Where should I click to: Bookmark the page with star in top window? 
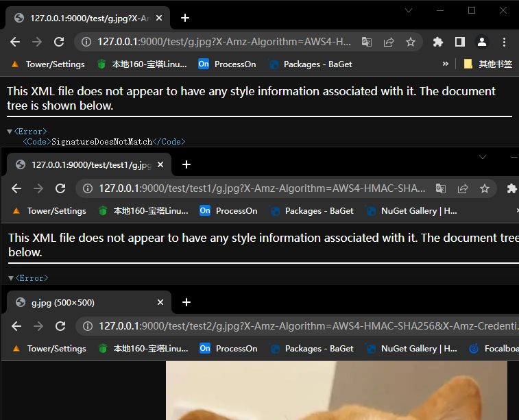(x=411, y=42)
